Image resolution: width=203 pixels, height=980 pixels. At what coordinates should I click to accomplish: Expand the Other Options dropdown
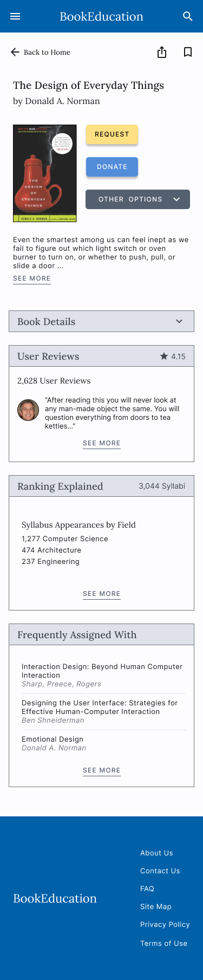coord(137,199)
